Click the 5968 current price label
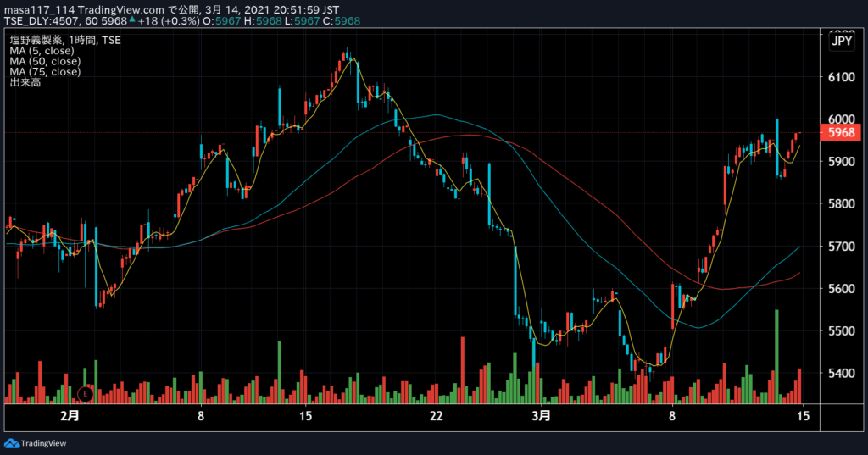 [x=840, y=133]
